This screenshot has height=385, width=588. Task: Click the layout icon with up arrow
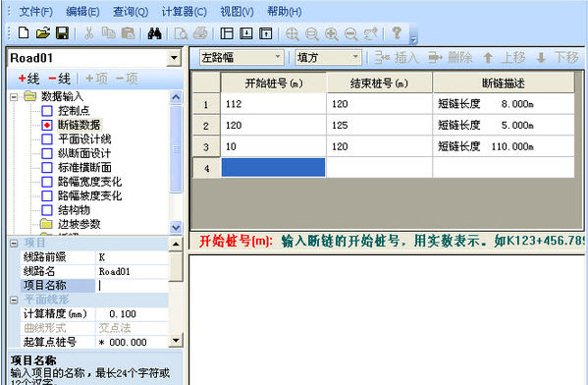(x=265, y=33)
